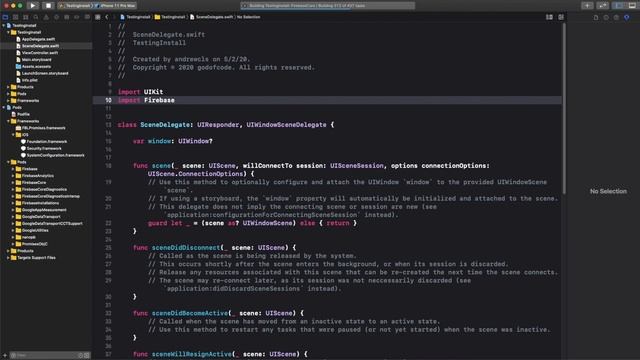Open the Attributes inspector icon

pyautogui.click(x=627, y=17)
